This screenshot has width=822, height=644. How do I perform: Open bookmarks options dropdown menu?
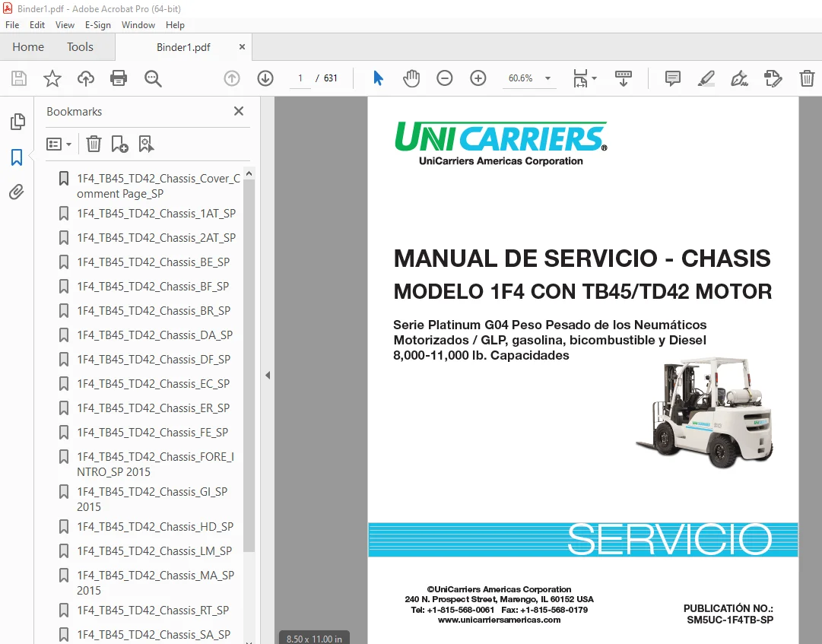59,144
